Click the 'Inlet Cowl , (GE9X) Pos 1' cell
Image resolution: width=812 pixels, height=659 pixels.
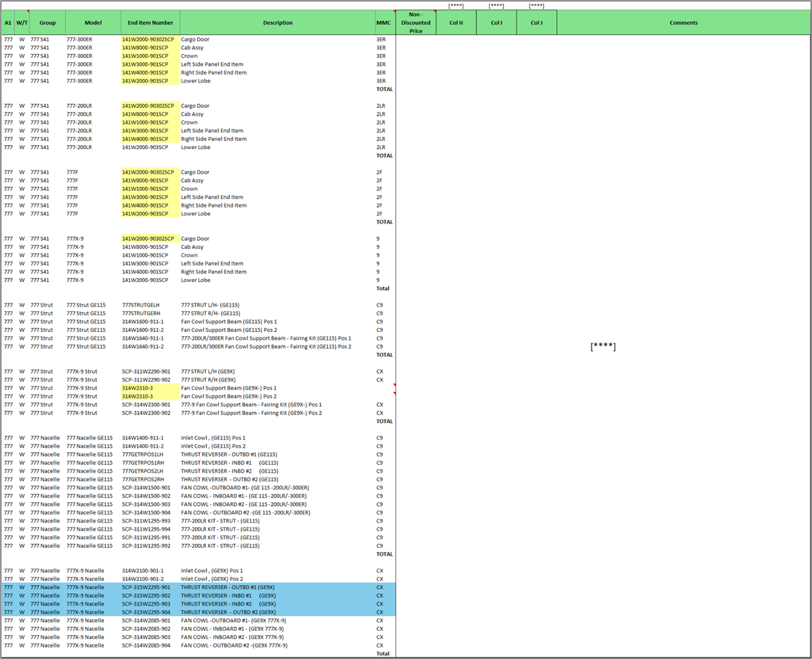(212, 571)
